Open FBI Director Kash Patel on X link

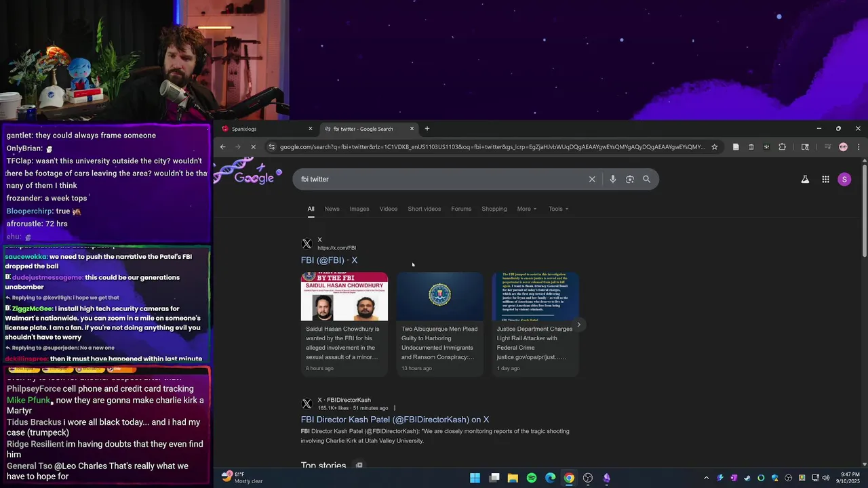click(395, 420)
